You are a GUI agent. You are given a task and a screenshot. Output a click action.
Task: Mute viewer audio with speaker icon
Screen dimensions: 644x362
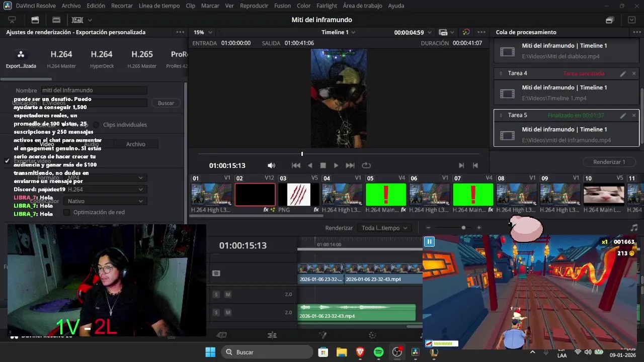pos(271,165)
